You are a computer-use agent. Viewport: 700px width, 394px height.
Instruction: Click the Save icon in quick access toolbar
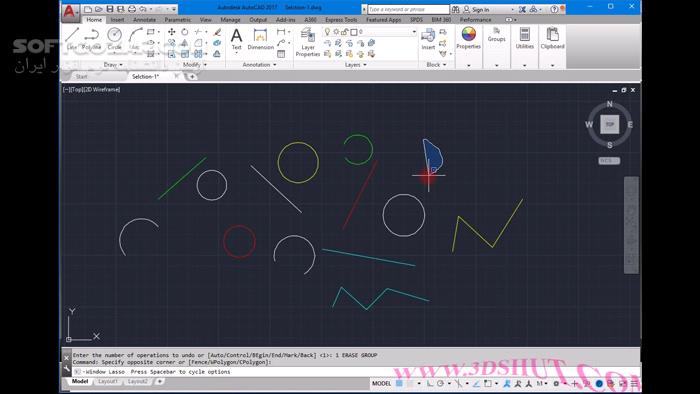point(109,9)
